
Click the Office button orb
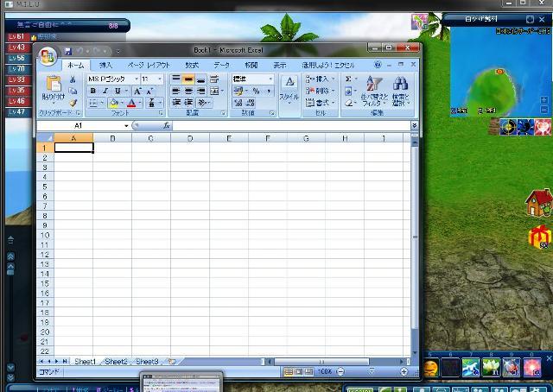[48, 58]
